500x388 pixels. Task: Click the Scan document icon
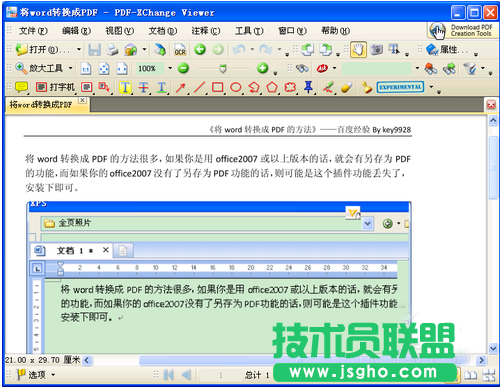click(x=160, y=50)
